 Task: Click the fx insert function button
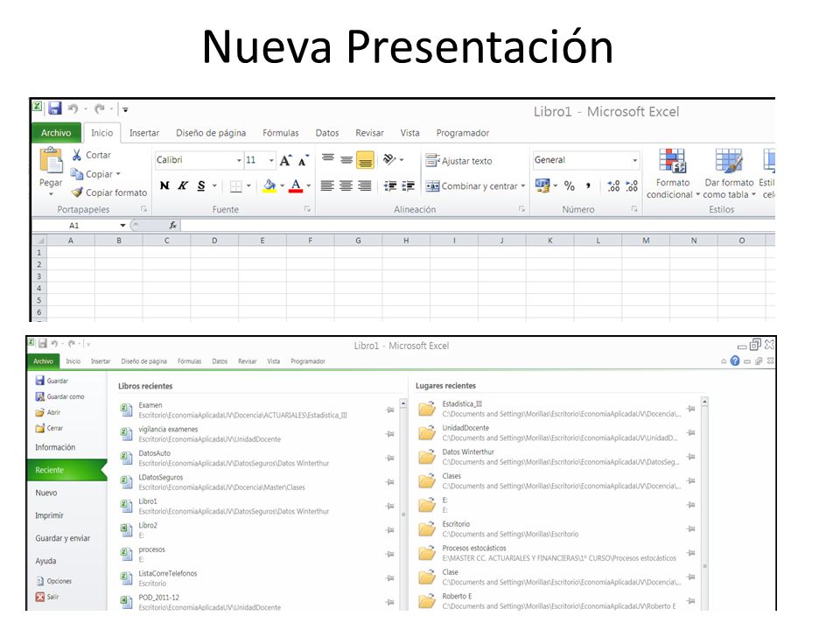(x=173, y=226)
